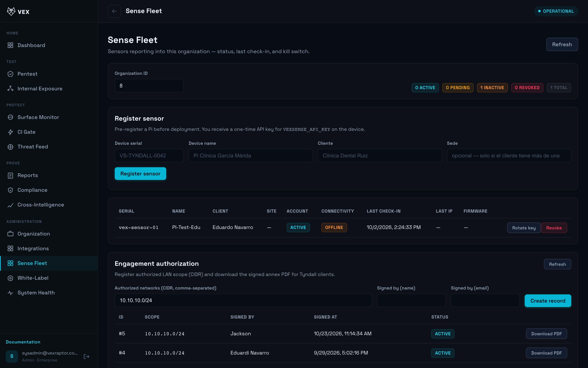Go to Pentest section
Image resolution: width=588 pixels, height=368 pixels.
(x=49, y=74)
